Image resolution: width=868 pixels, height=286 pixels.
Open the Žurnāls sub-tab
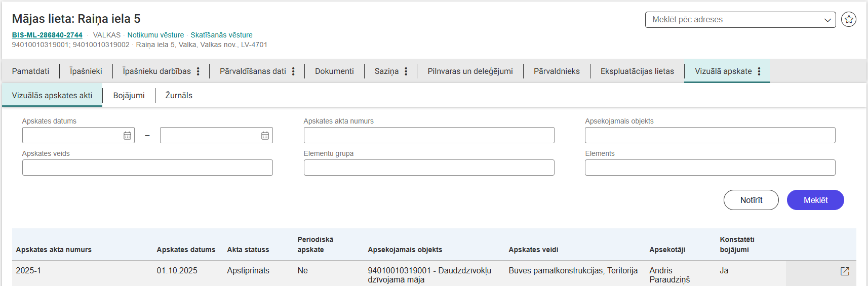click(x=179, y=96)
